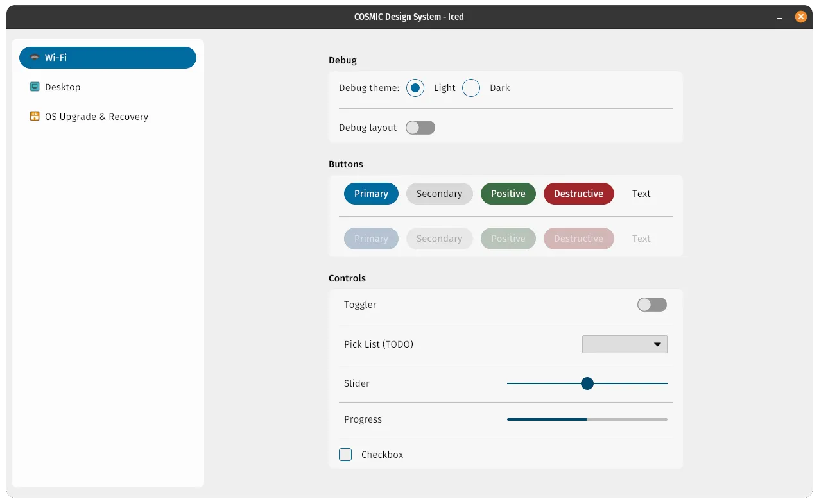Image resolution: width=819 pixels, height=504 pixels.
Task: Open the Desktop sidebar page
Action: 108,87
